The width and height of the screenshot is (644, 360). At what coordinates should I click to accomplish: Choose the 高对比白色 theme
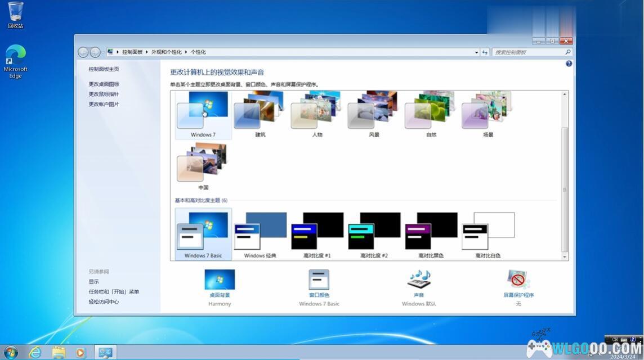click(x=488, y=234)
